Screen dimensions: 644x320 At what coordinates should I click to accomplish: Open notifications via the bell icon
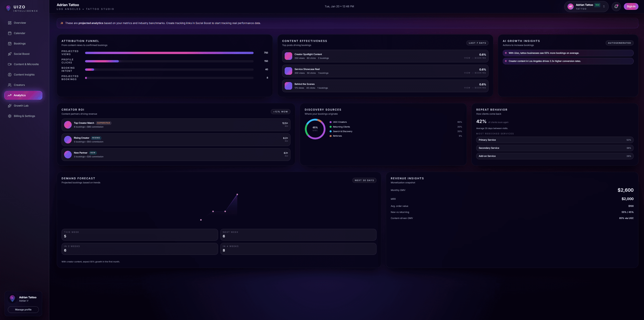616,6
